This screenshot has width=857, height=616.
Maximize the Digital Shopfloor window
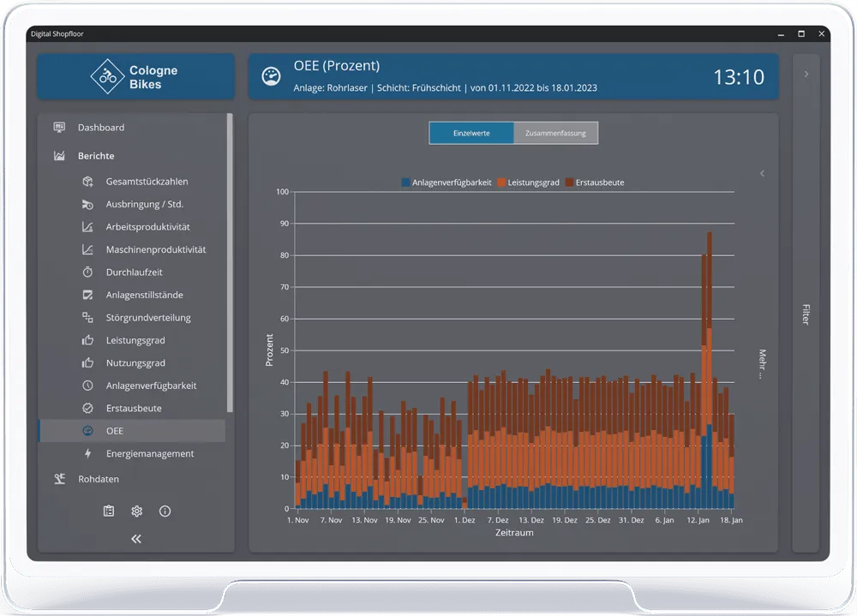click(801, 34)
